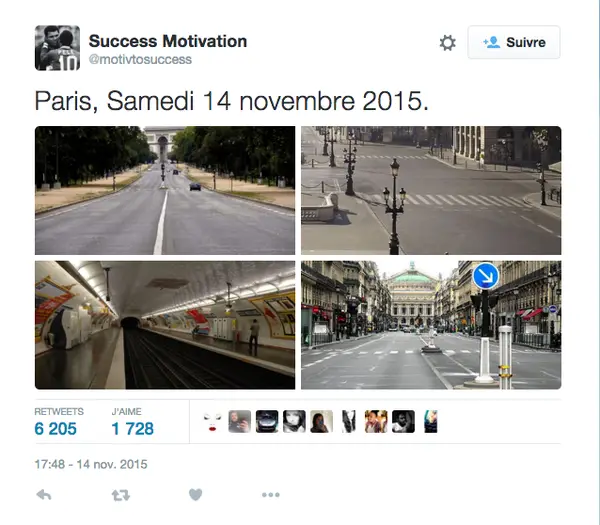
Task: Click the 17:48 - 14 nov. 2015 timestamp
Action: point(91,464)
